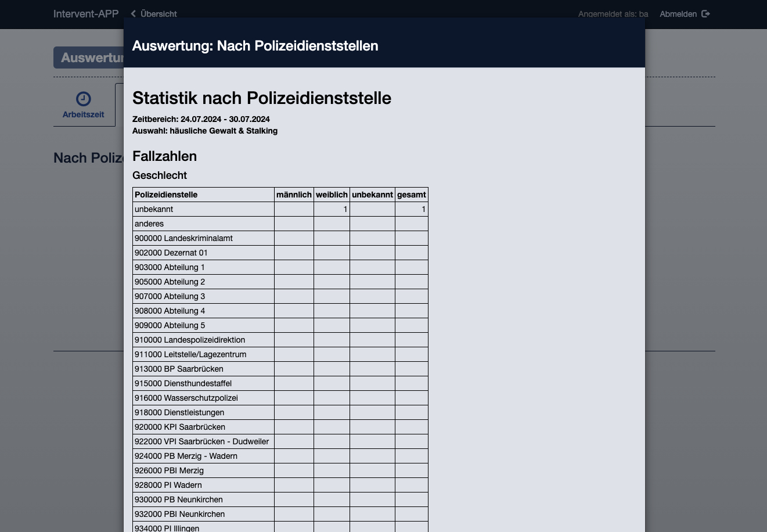Click the dialog title Auswertung: Nach Polizeidienststellen
This screenshot has height=532, width=767.
click(255, 46)
